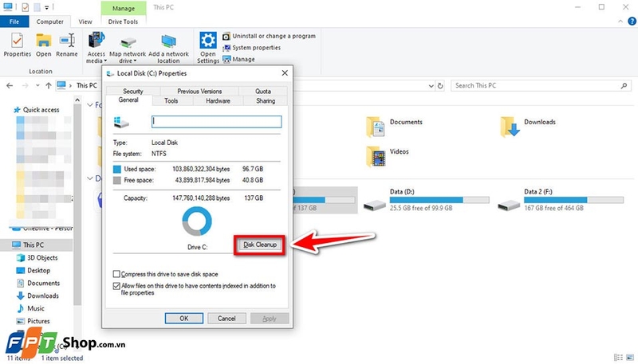Click the Forward navigation arrow
Viewport: 638px width, 364px height.
(x=26, y=86)
